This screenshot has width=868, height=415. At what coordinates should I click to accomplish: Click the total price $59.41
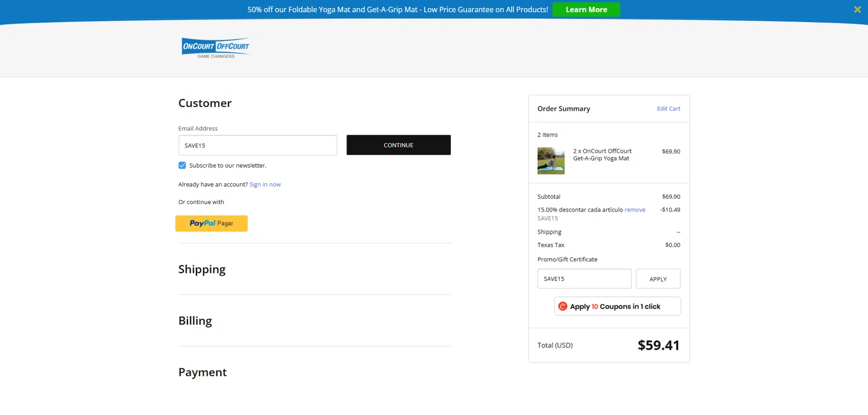[659, 345]
